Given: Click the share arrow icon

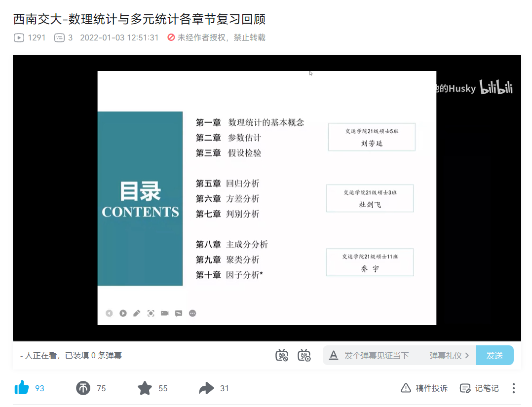Looking at the screenshot, I should [206, 388].
